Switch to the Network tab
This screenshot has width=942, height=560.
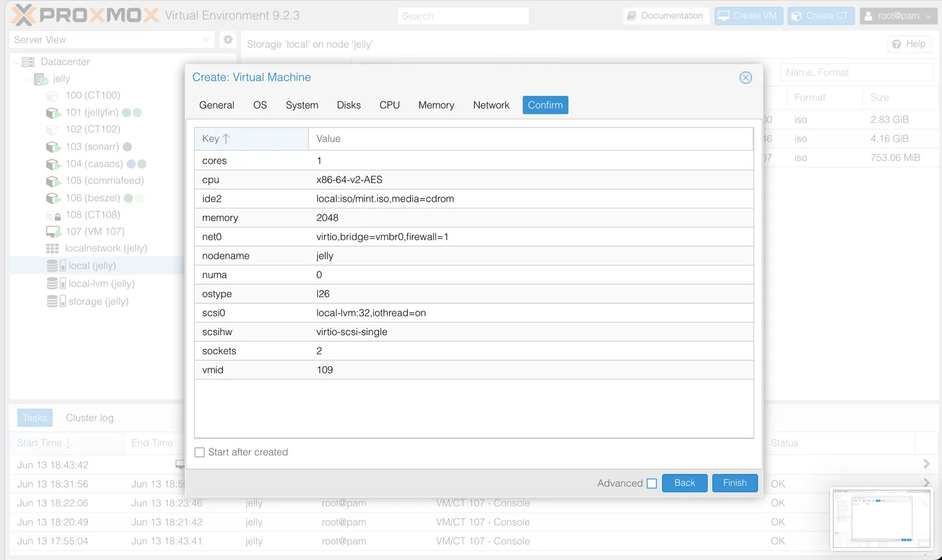click(491, 105)
